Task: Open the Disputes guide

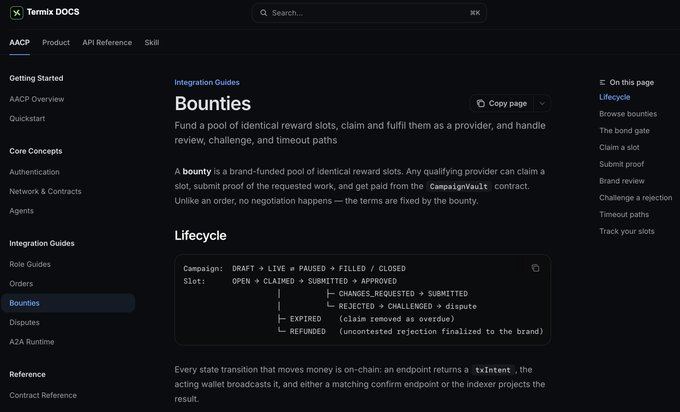Action: (x=24, y=323)
